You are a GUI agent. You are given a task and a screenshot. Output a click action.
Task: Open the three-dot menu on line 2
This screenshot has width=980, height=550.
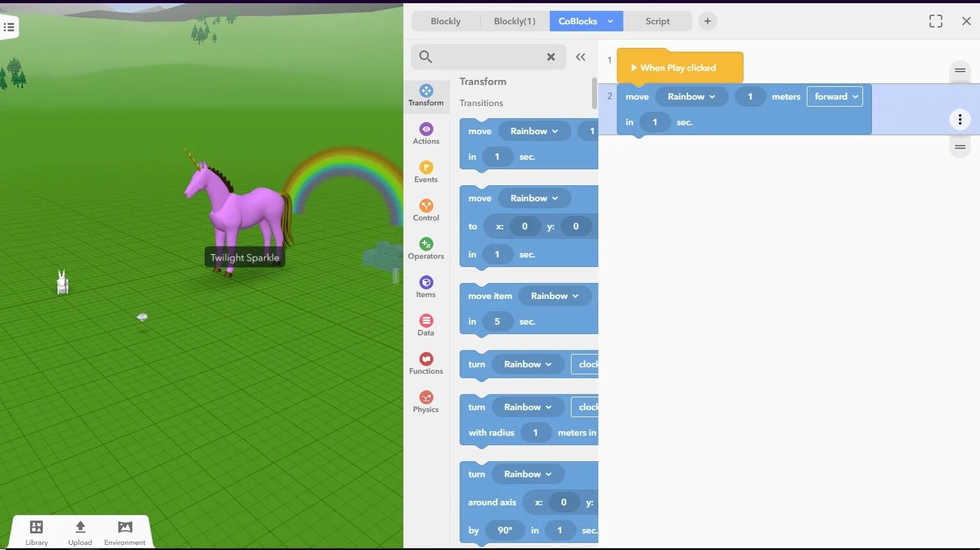[960, 119]
